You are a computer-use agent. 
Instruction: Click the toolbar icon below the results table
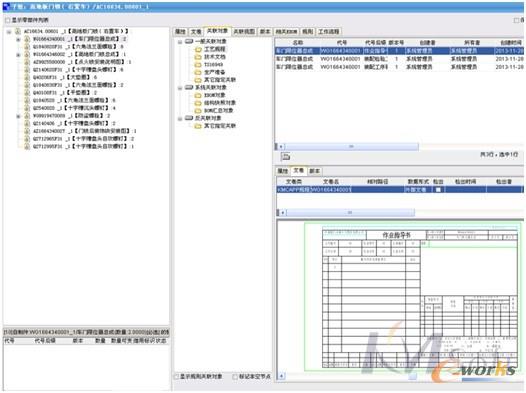coord(285,156)
